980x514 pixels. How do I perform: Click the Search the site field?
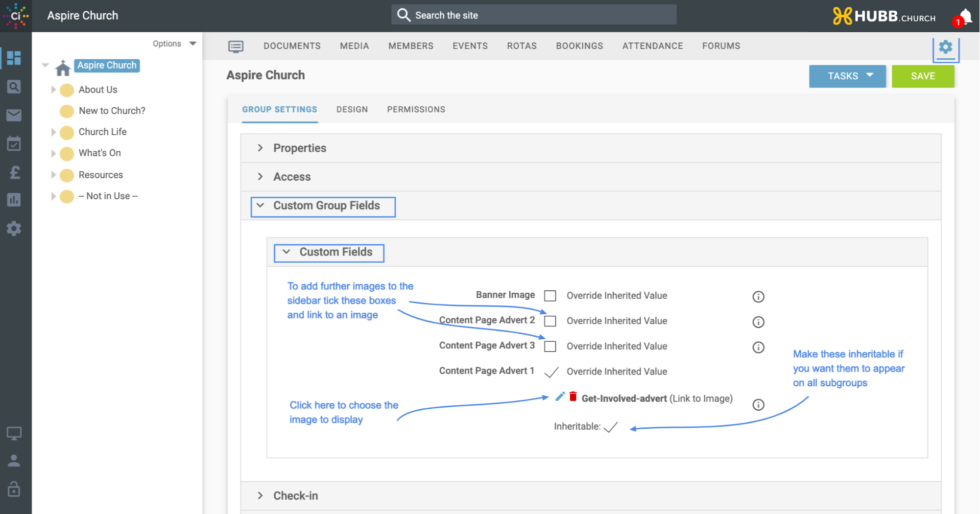coord(534,15)
